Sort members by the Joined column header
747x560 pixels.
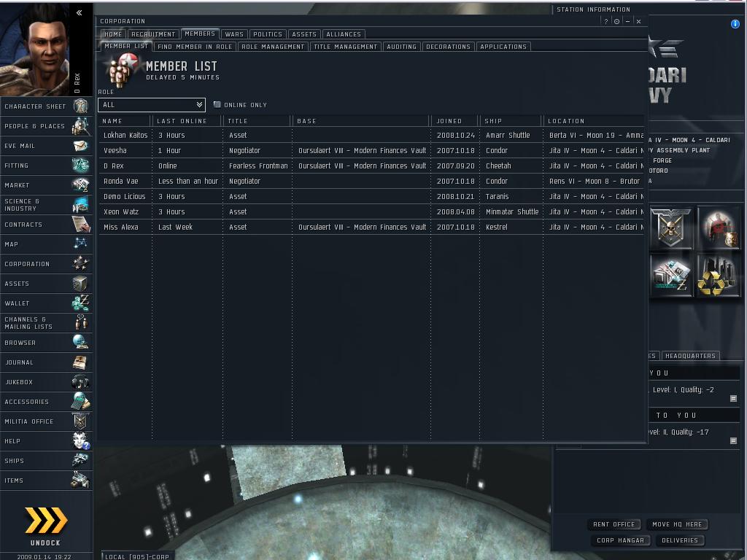[x=455, y=121]
